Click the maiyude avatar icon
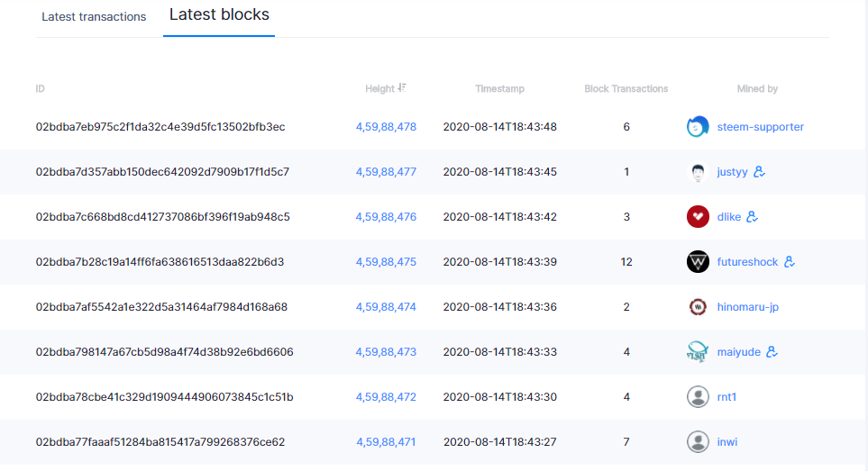This screenshot has height=471, width=868. [698, 352]
